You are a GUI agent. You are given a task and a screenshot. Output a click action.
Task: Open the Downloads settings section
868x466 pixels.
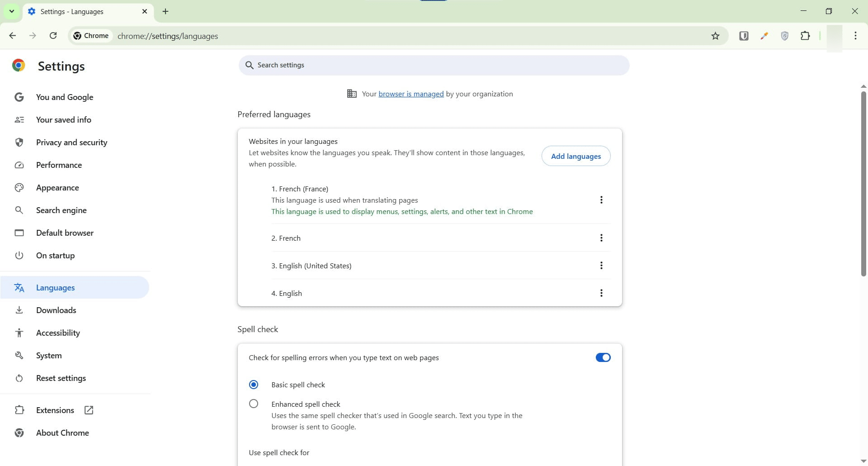point(56,310)
